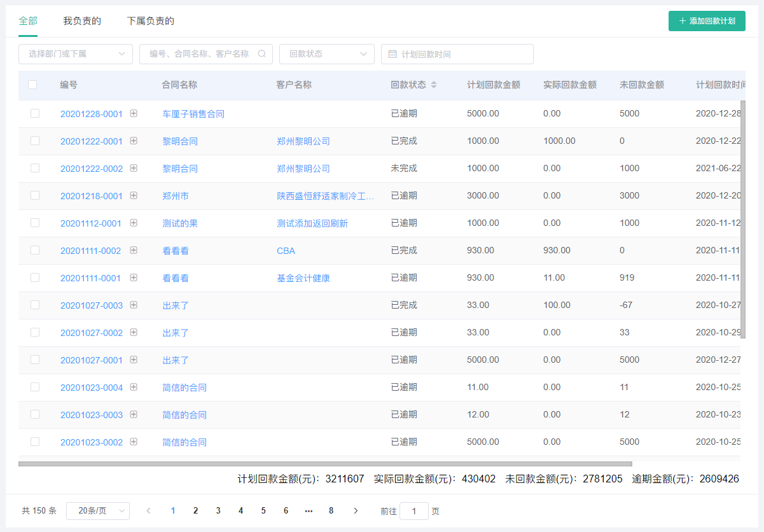
Task: Select the checkbox for row 20201027-0003
Action: [35, 305]
